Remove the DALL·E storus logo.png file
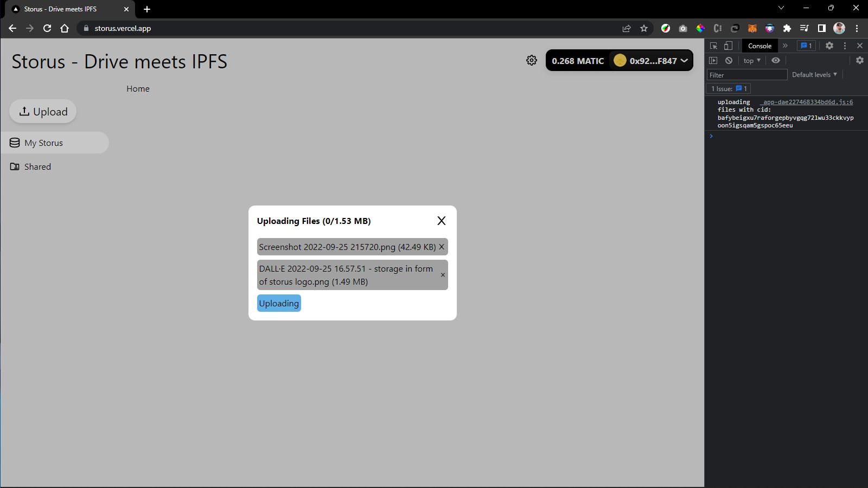Viewport: 868px width, 488px height. click(443, 275)
